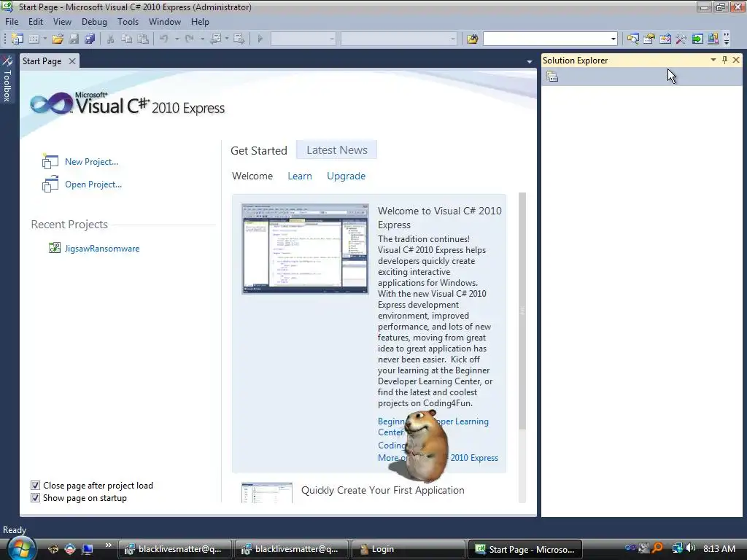Open the Properties Window toolbar icon
This screenshot has height=560, width=747.
649,39
